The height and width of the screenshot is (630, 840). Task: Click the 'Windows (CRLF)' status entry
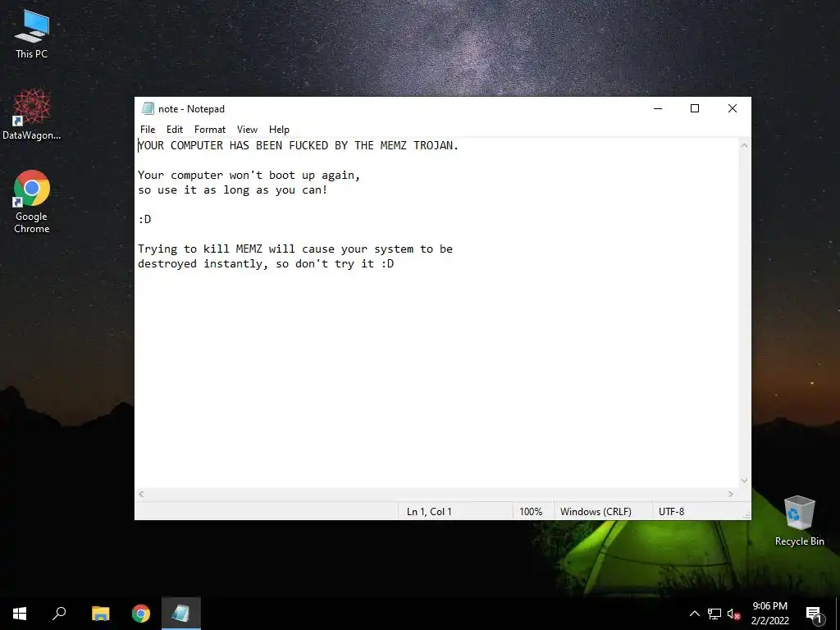pos(596,512)
